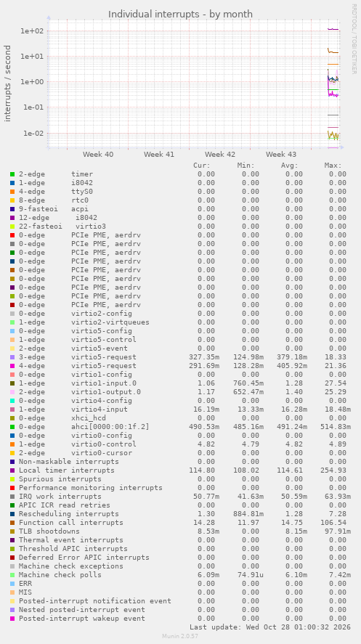The image size is (361, 644).
Task: Select the IRQ work interrupts swatch
Action: pos(12,497)
